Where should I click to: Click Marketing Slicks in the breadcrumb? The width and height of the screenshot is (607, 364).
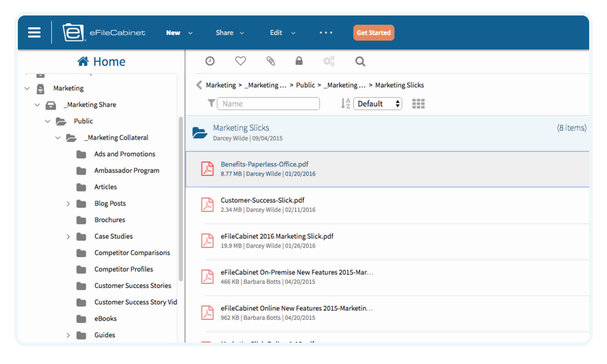(399, 85)
